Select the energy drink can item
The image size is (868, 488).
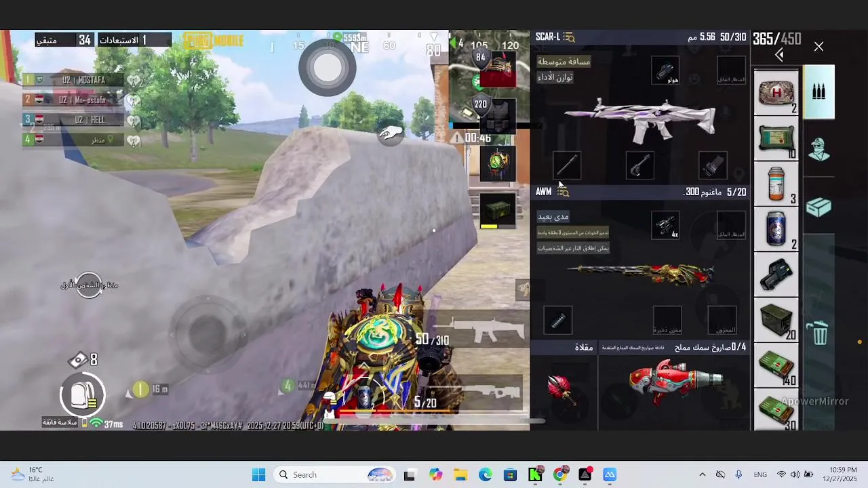click(x=776, y=229)
